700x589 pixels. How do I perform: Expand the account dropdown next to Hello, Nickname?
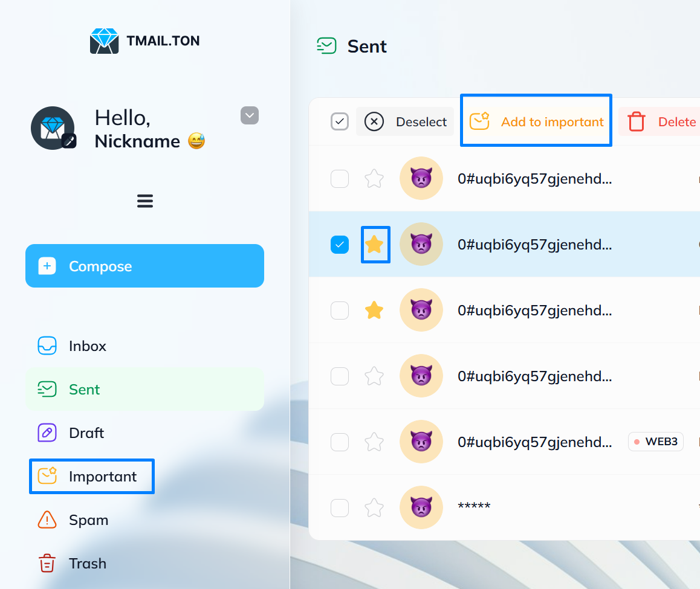250,115
